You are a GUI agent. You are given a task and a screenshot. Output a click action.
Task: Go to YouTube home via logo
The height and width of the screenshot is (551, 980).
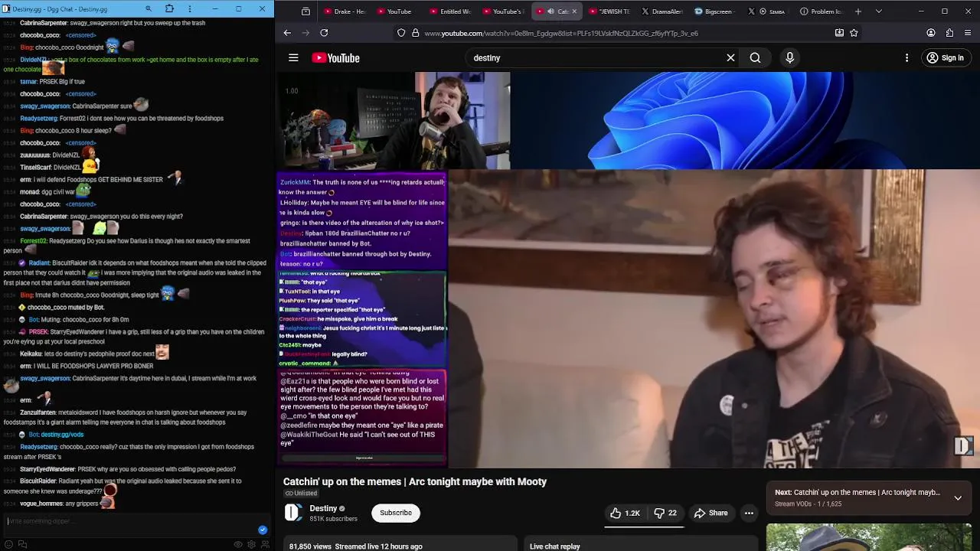[335, 58]
